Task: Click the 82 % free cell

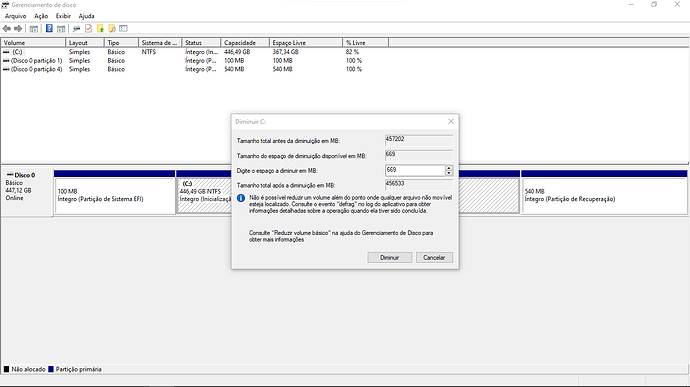Action: 352,52
